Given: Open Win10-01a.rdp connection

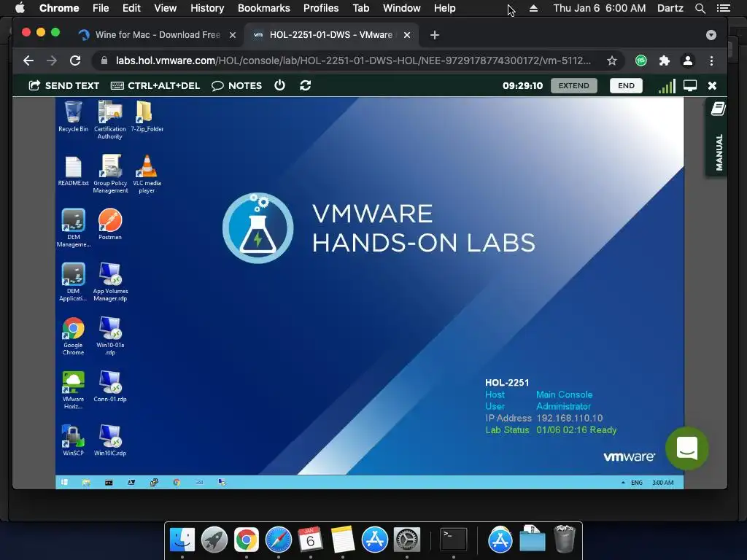Looking at the screenshot, I should (110, 335).
